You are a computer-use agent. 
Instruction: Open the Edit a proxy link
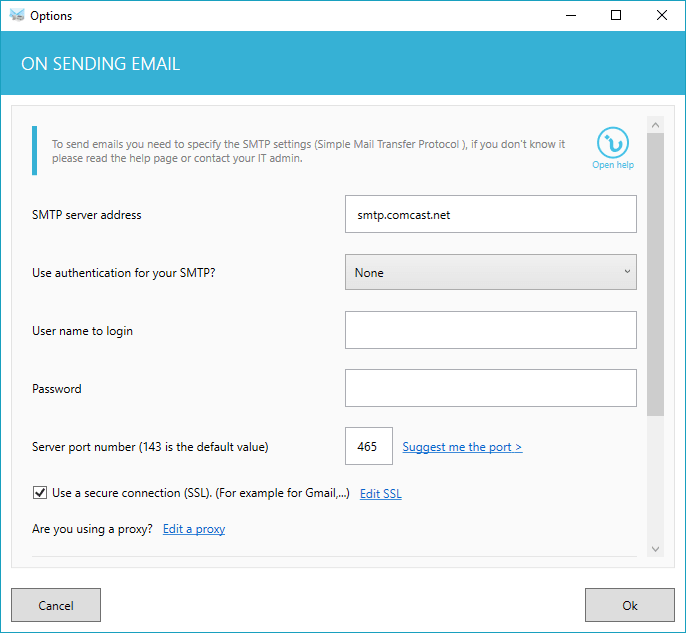[194, 529]
